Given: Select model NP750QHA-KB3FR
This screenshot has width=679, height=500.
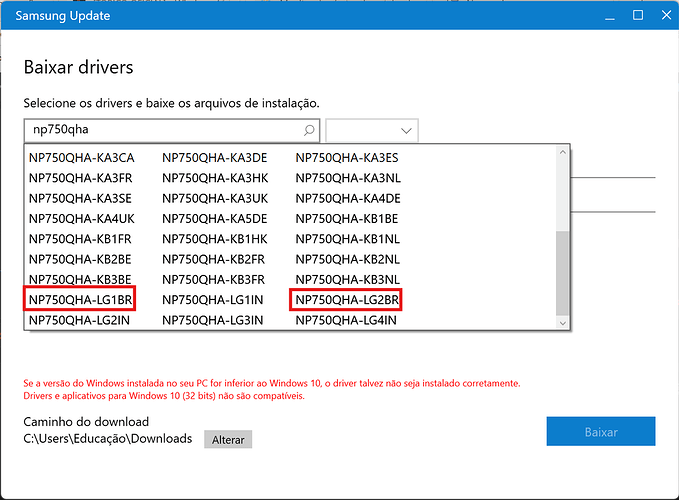Looking at the screenshot, I should click(213, 280).
